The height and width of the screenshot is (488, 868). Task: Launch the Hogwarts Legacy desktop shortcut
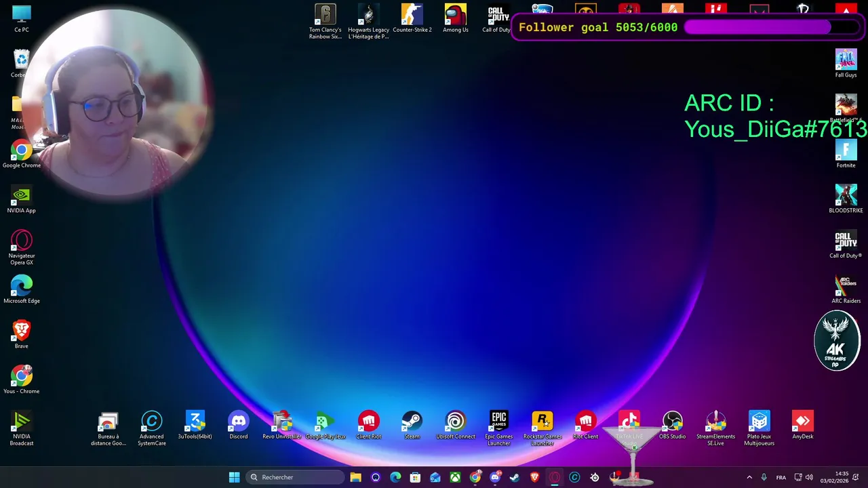tap(369, 22)
